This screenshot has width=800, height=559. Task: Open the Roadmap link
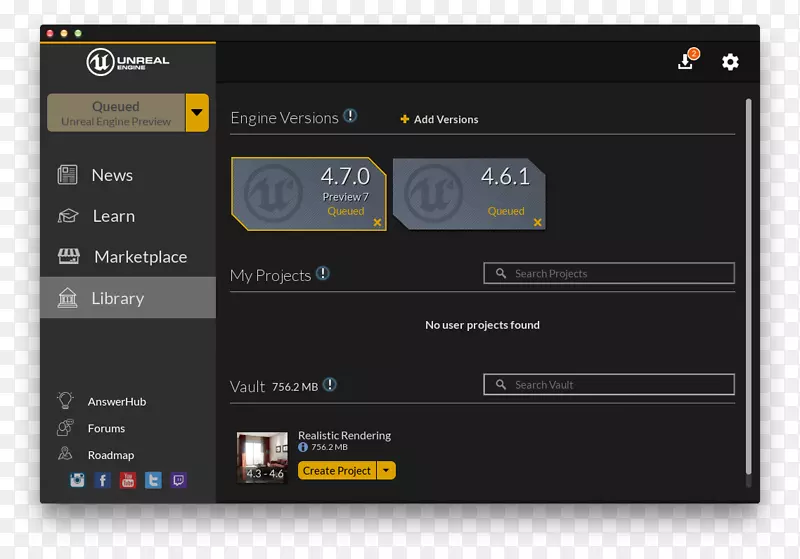111,455
